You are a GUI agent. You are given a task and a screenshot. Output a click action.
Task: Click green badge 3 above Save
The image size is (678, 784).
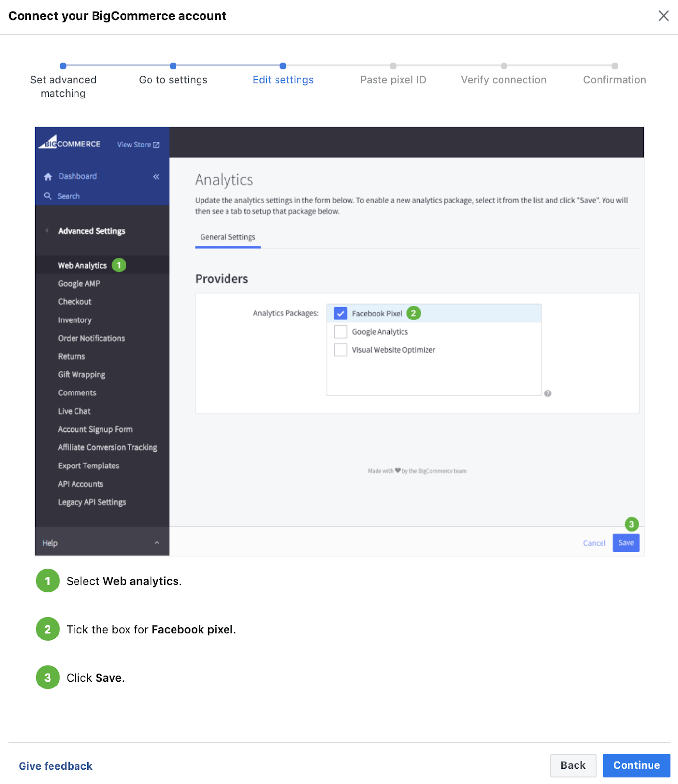(631, 524)
